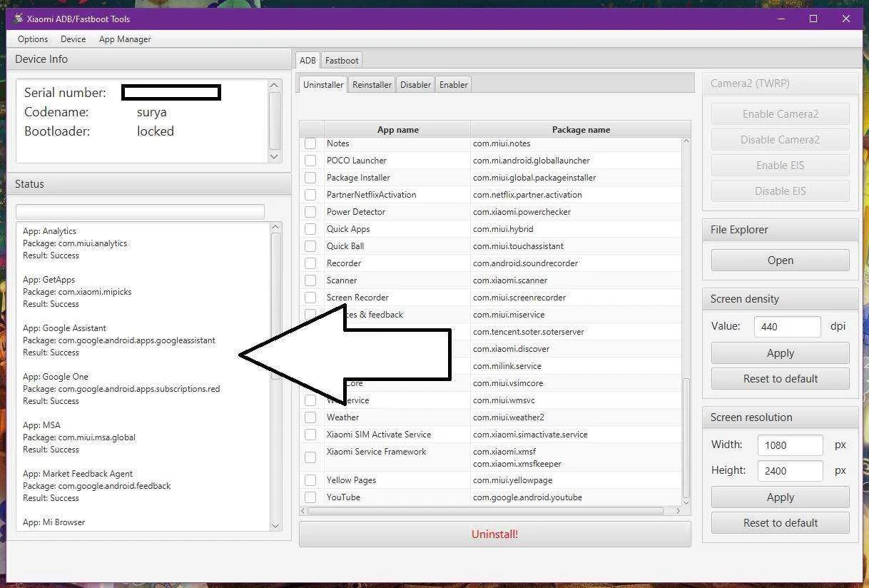The width and height of the screenshot is (869, 588).
Task: Click Device Info scroll down arrow
Action: 275,156
